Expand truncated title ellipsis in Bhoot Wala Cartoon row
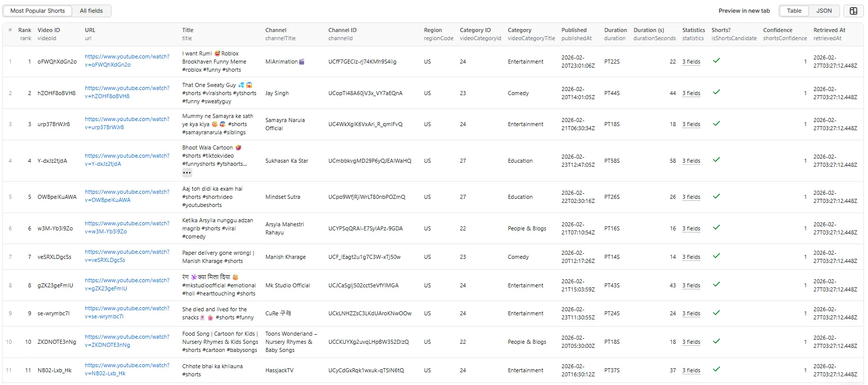Viewport: 868px width, 385px height. (187, 173)
